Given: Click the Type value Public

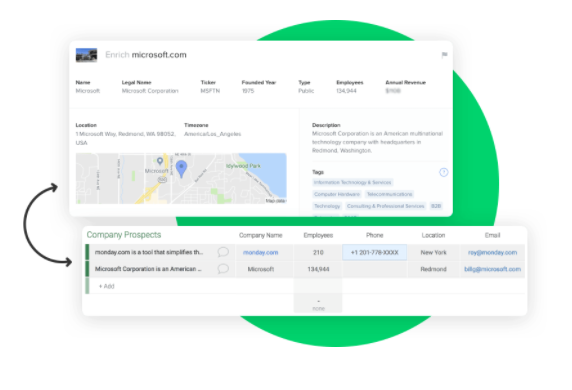Looking at the screenshot, I should 306,91.
